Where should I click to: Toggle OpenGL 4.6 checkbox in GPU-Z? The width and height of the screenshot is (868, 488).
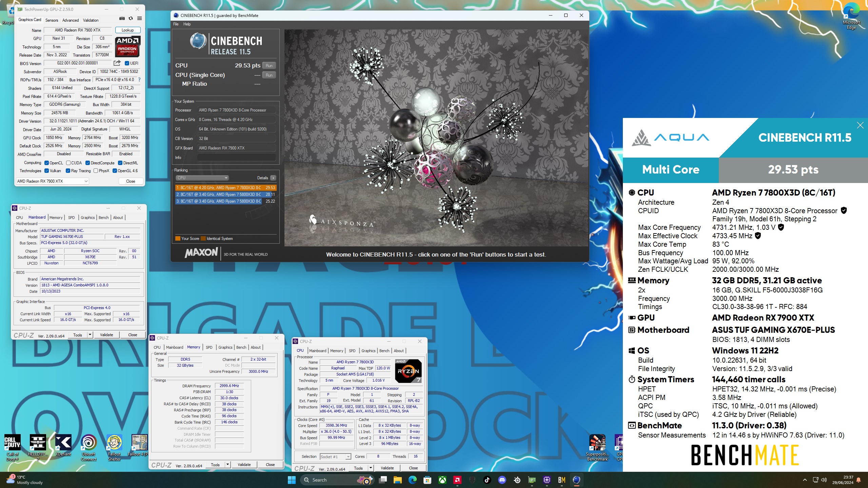115,171
